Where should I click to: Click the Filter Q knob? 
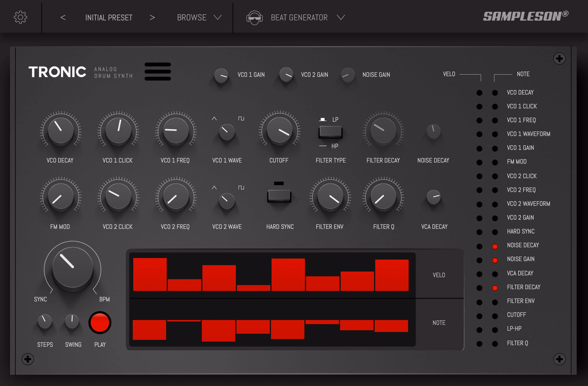383,197
